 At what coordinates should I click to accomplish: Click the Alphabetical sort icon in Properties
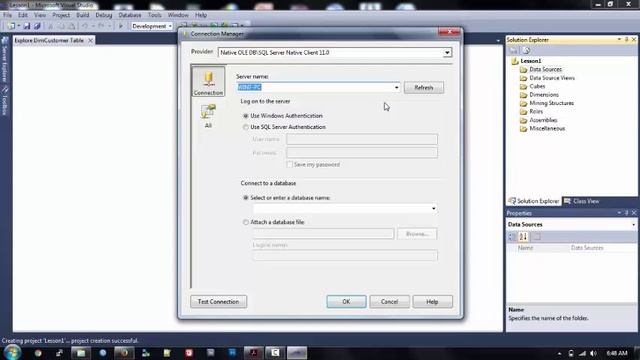coord(523,237)
